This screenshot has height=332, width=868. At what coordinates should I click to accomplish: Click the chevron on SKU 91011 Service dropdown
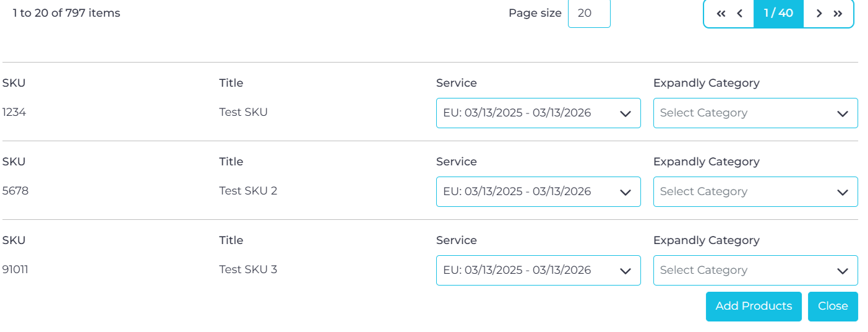pos(625,271)
